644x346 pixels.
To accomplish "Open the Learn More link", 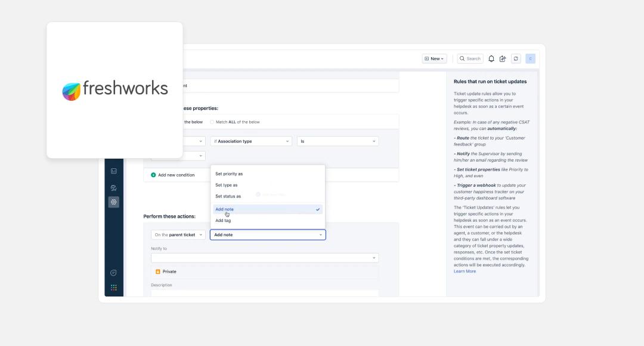I will click(465, 271).
